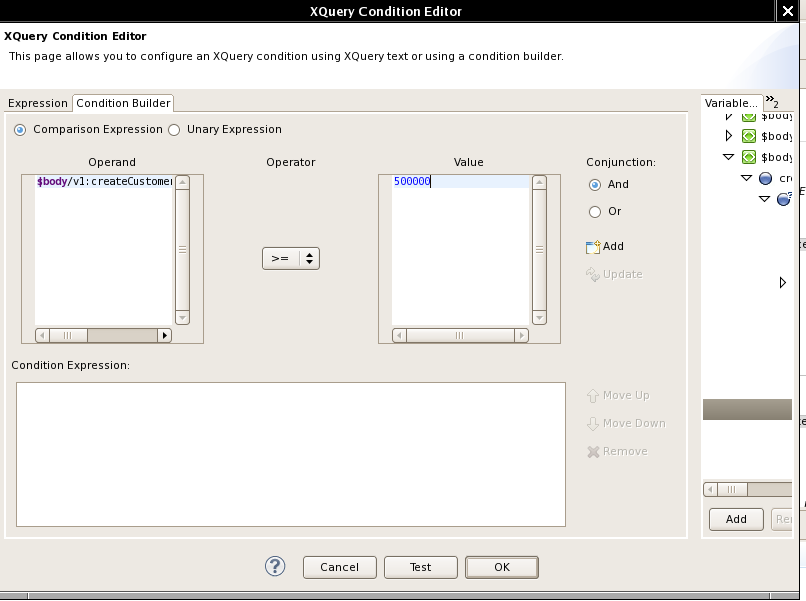Click Value scrollbar right arrow

click(521, 335)
